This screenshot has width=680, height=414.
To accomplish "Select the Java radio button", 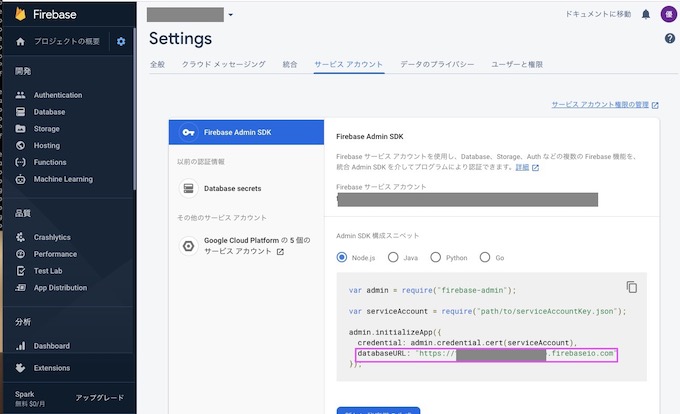I will point(393,258).
